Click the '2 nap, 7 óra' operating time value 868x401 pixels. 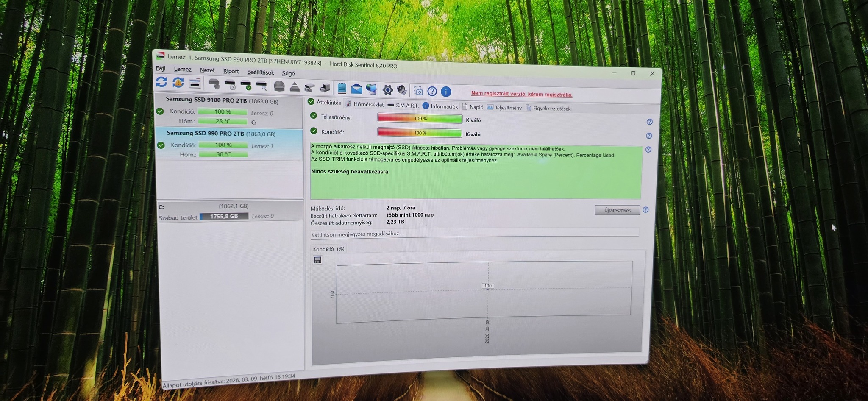coord(401,208)
